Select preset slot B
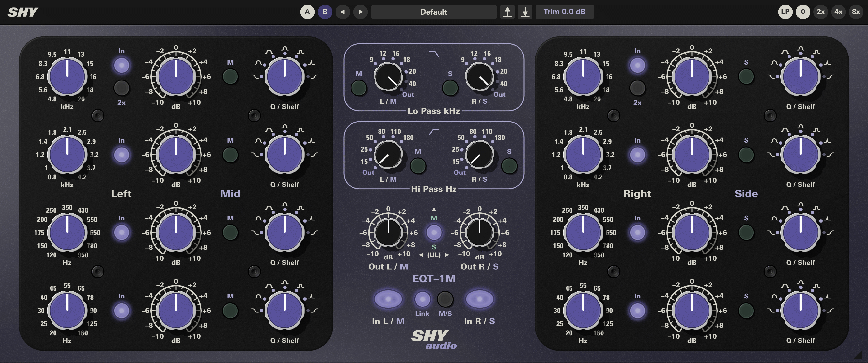The image size is (868, 363). (x=325, y=12)
